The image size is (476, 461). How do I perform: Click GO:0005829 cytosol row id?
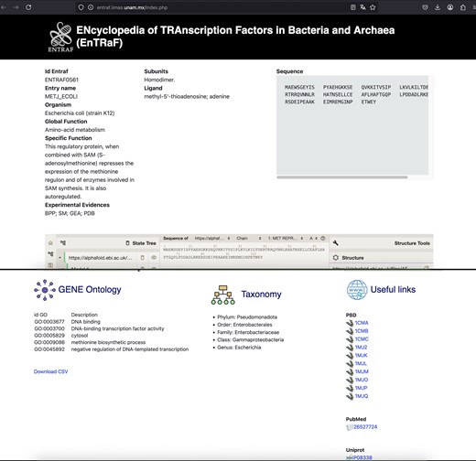(x=49, y=336)
